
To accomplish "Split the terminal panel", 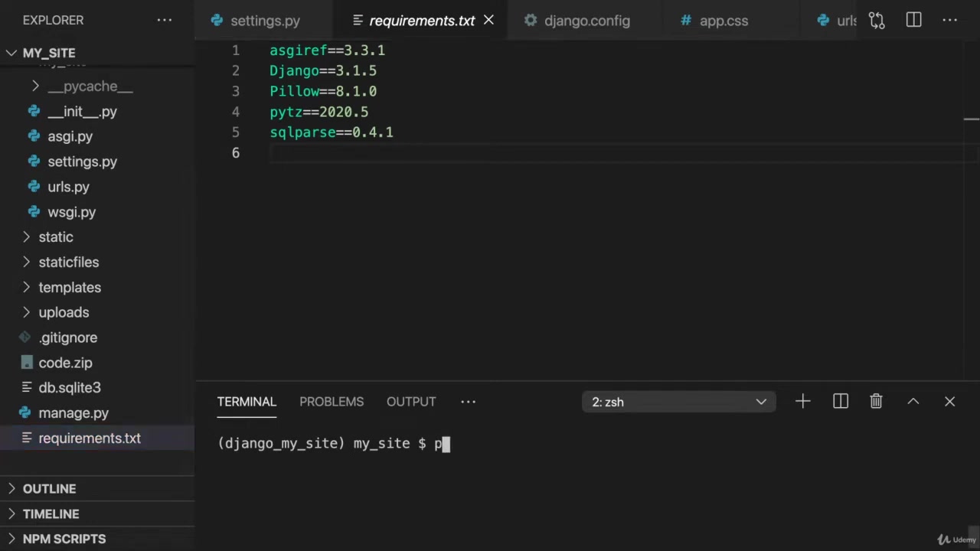I will 840,402.
